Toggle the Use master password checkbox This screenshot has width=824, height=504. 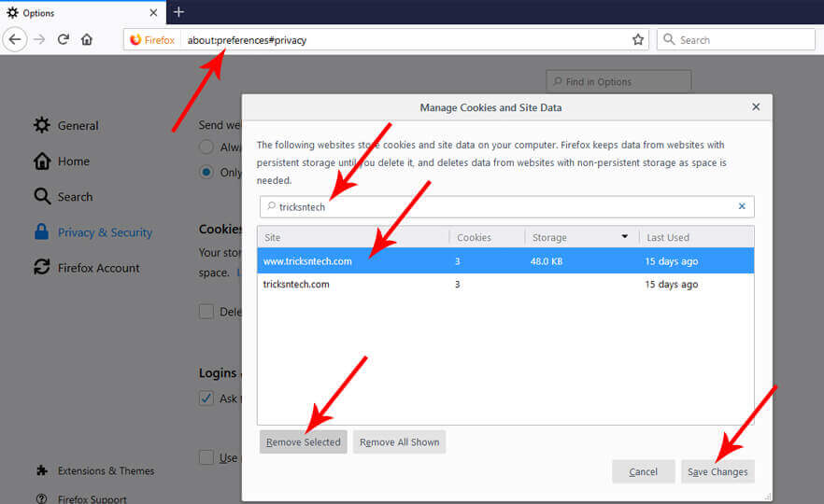tap(206, 457)
